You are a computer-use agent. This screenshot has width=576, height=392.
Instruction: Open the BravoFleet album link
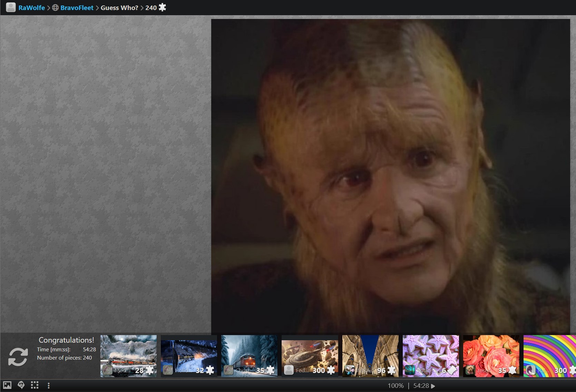pos(77,8)
